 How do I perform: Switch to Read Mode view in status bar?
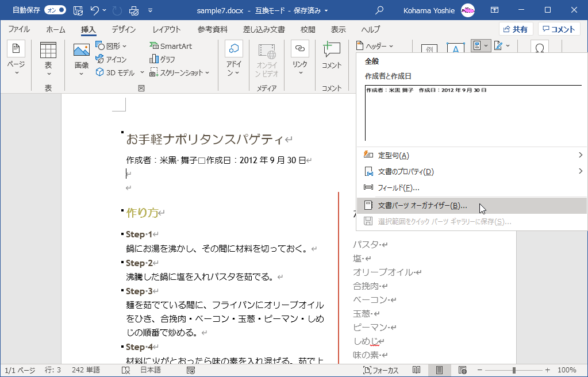[417, 370]
